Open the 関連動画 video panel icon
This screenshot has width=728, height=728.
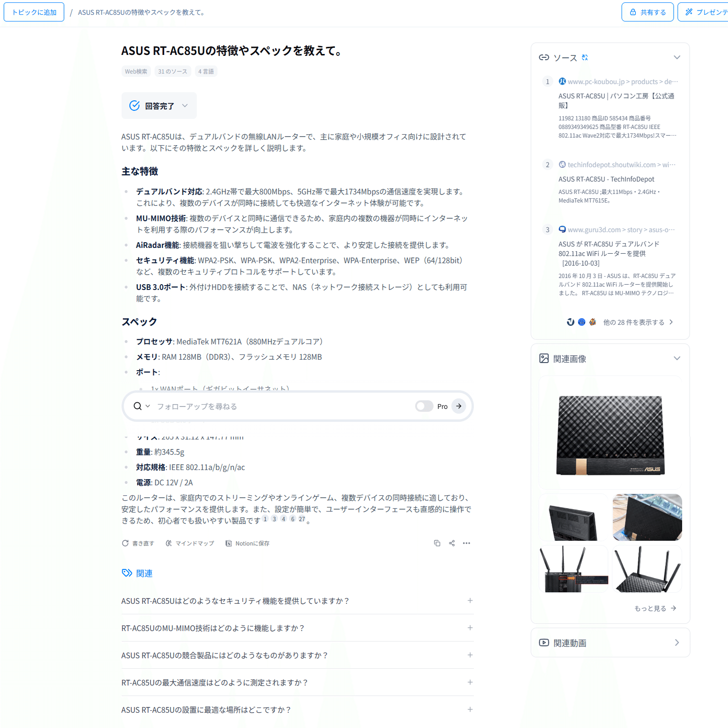pos(544,643)
